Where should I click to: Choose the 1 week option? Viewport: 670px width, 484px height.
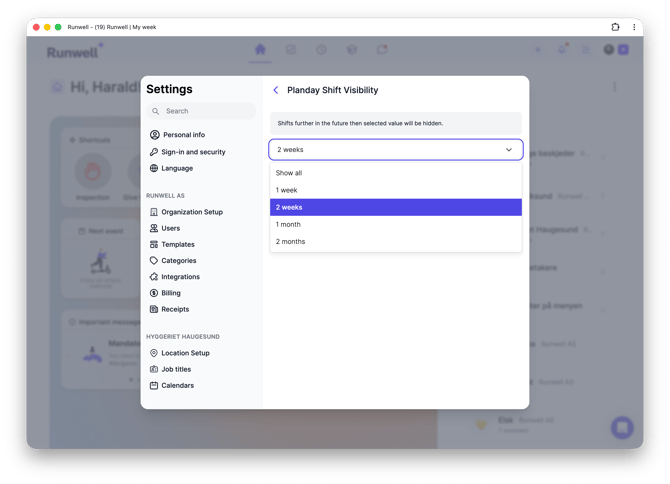point(396,190)
